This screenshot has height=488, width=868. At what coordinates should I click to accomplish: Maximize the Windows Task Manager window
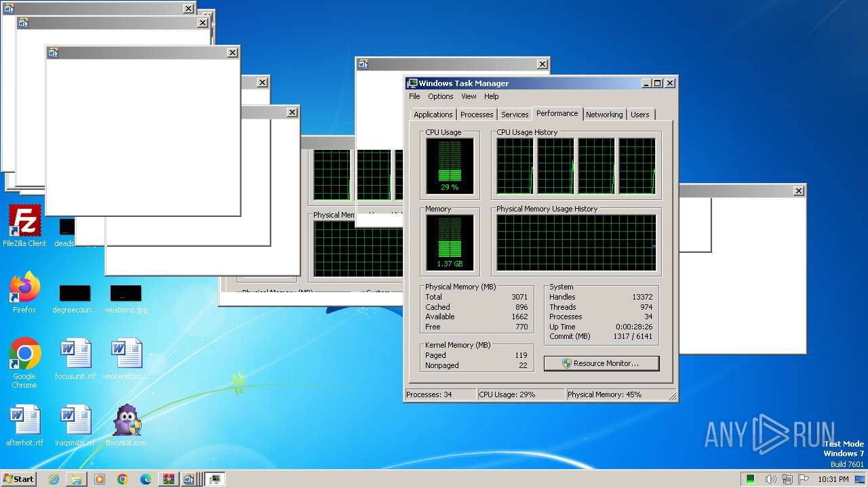658,83
